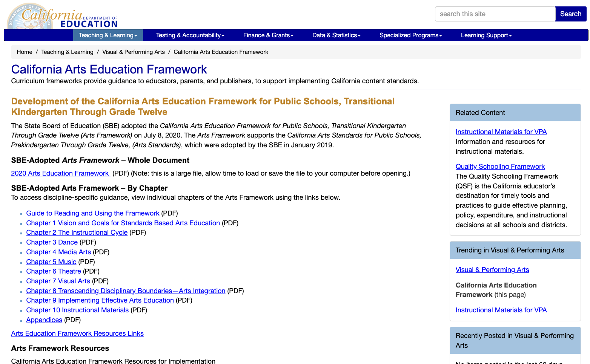Select the California Arts Education Framework breadcrumb
The width and height of the screenshot is (590, 364).
click(x=221, y=52)
